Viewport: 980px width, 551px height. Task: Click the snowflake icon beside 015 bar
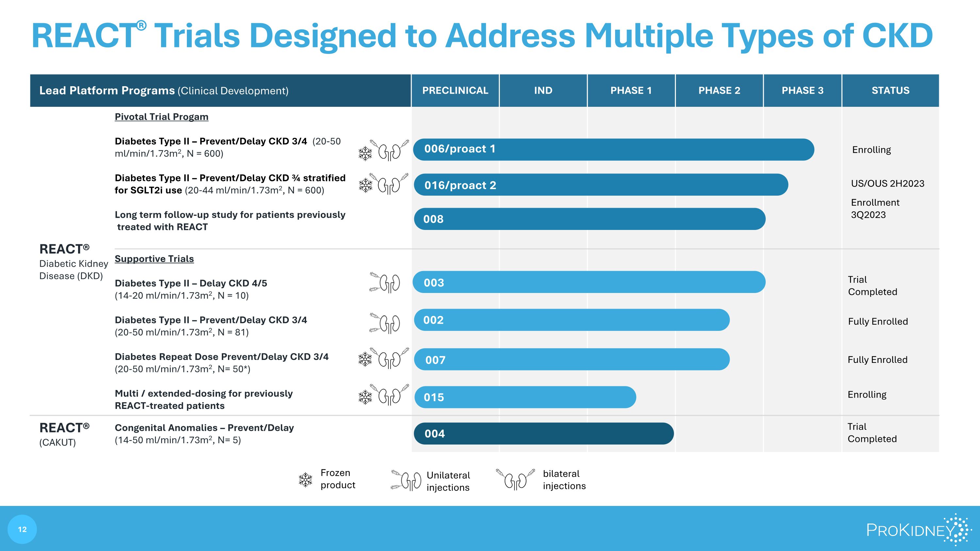365,397
